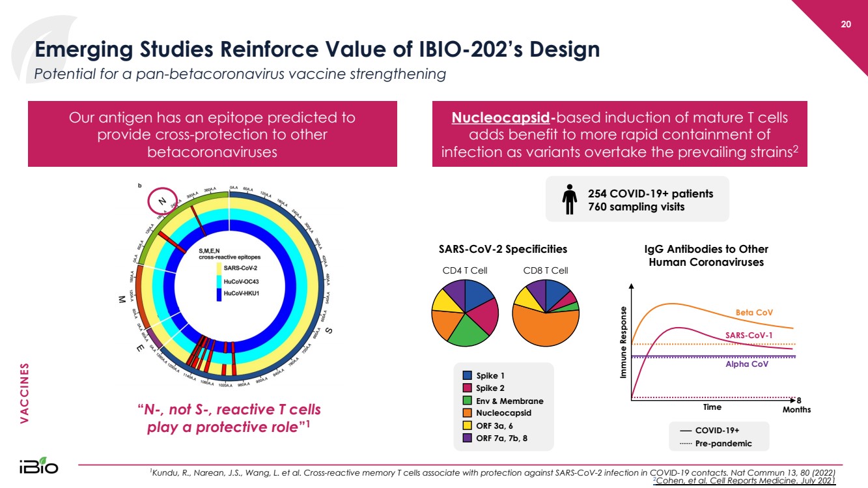Click the Nucleocapsid orange legend swatch

tap(467, 413)
